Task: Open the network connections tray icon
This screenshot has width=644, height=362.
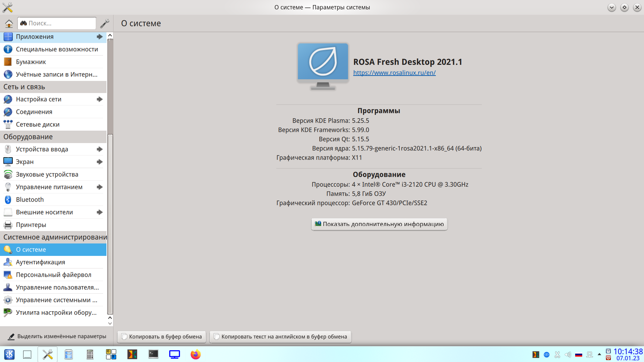Action: 589,355
